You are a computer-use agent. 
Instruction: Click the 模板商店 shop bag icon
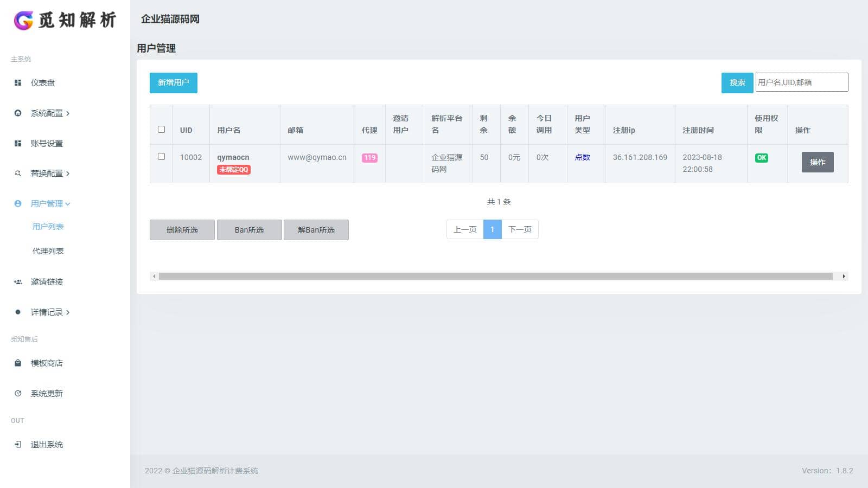point(18,363)
